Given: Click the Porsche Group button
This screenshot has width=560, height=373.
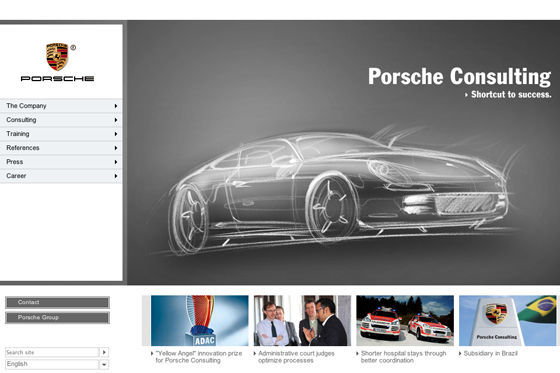Looking at the screenshot, I should coord(57,317).
